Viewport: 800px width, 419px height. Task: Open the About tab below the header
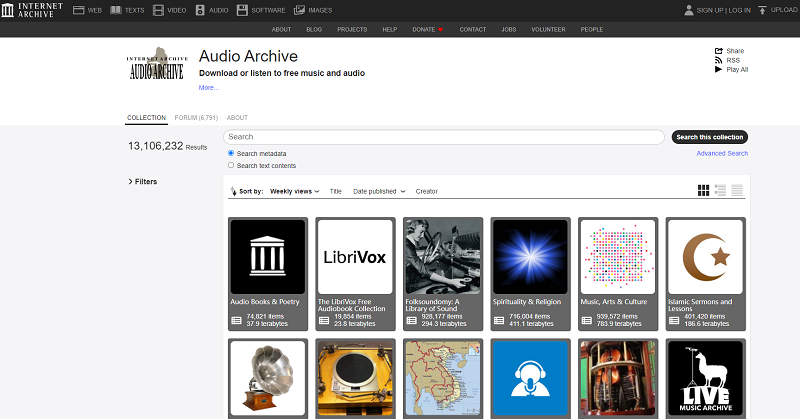(x=237, y=118)
